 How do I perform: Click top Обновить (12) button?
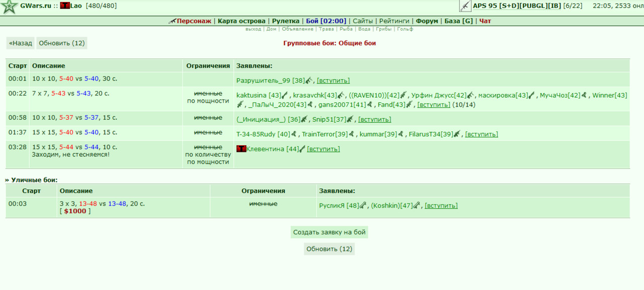[62, 43]
